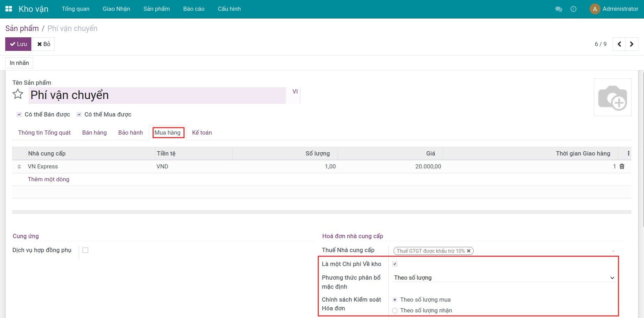Viewport: 644px width, 318px height.
Task: Go to the previous record arrow
Action: 619,44
